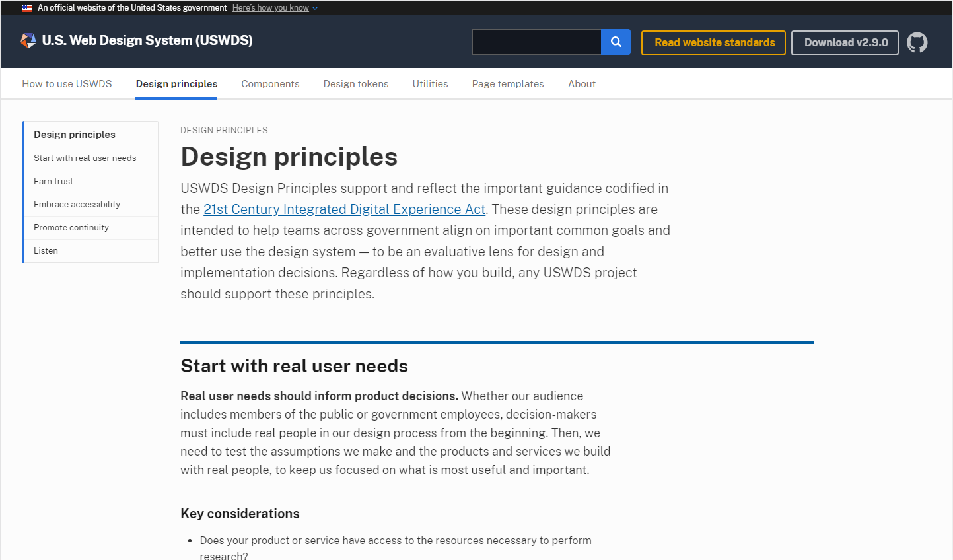The height and width of the screenshot is (560, 953).
Task: Open 21st Century Integrated Digital Experience Act link
Action: pyautogui.click(x=344, y=209)
